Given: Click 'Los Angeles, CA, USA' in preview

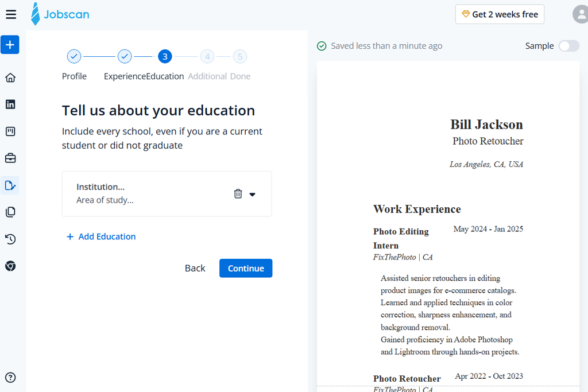Looking at the screenshot, I should tap(486, 164).
